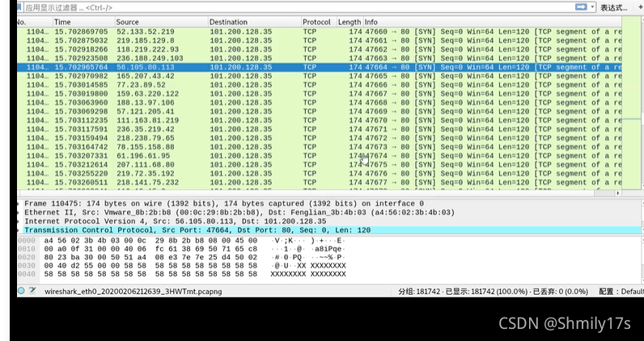Click hex offset 0010 in the bytes pane

click(x=26, y=249)
